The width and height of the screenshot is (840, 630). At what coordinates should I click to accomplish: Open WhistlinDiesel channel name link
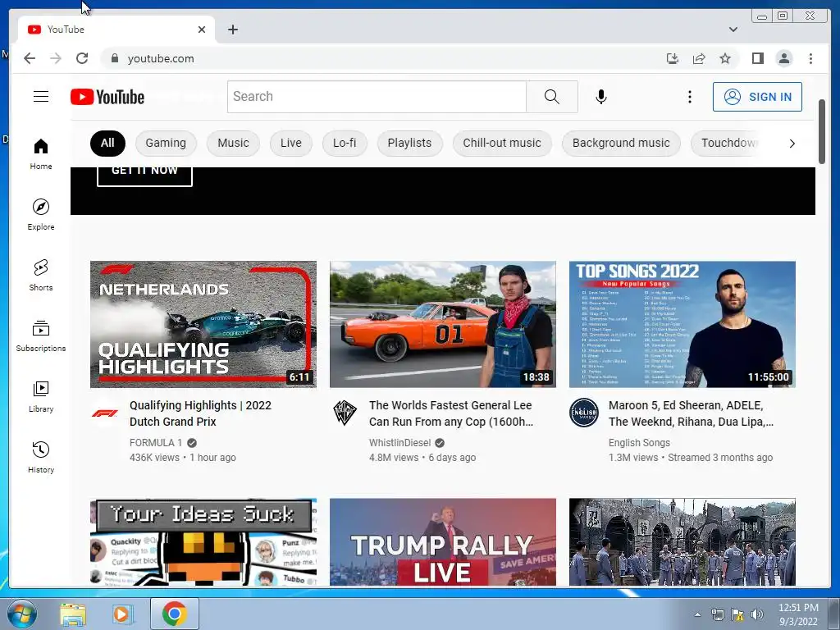(x=399, y=442)
